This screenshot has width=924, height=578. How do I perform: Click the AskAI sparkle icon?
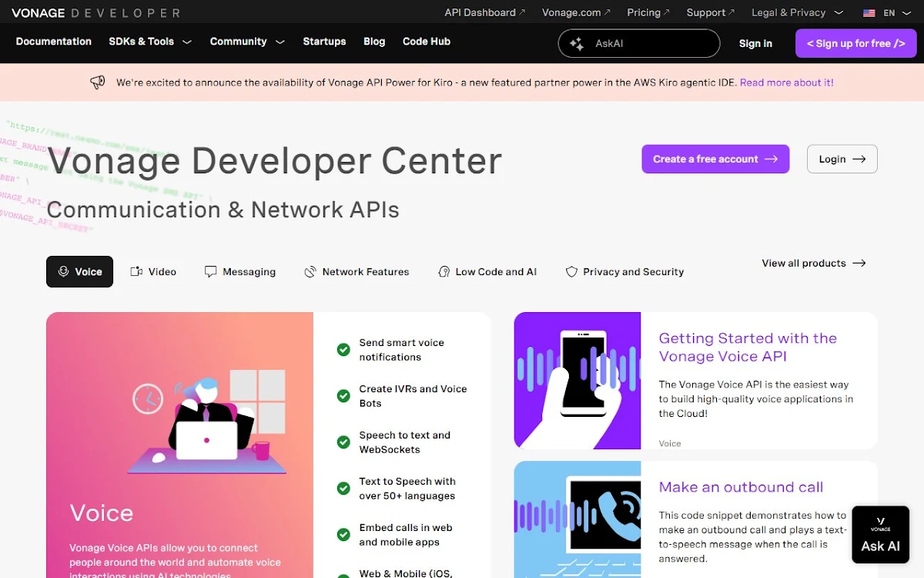(576, 44)
